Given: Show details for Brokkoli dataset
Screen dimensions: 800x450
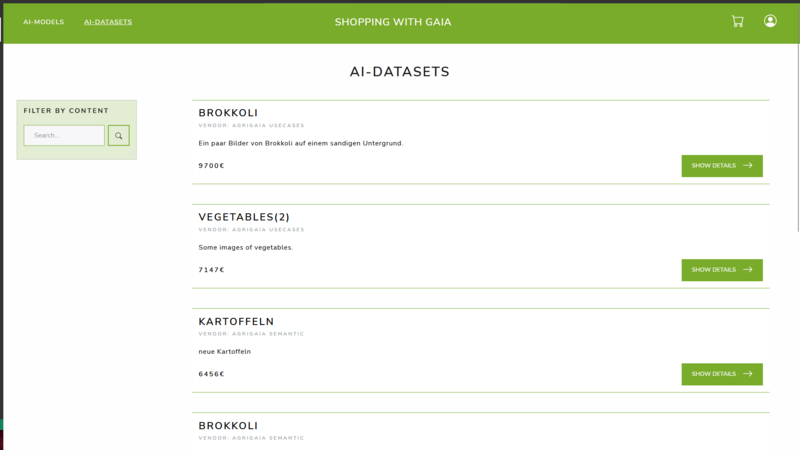Looking at the screenshot, I should [x=722, y=166].
